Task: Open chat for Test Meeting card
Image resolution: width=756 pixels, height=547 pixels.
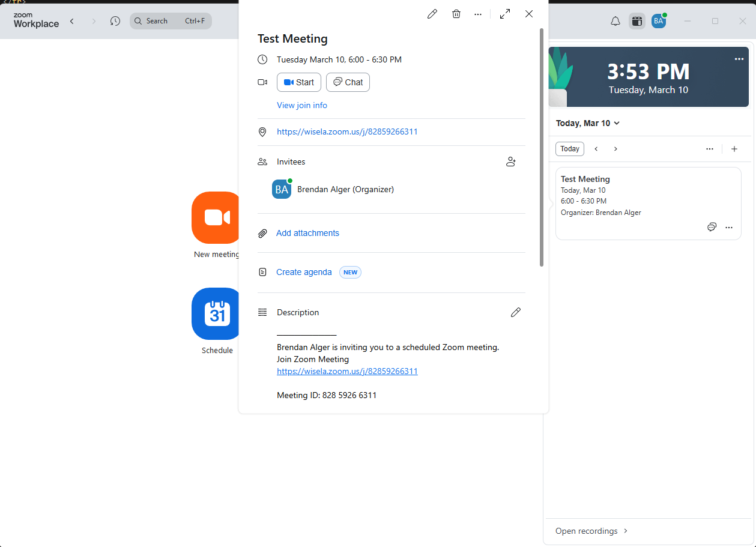Action: (712, 227)
